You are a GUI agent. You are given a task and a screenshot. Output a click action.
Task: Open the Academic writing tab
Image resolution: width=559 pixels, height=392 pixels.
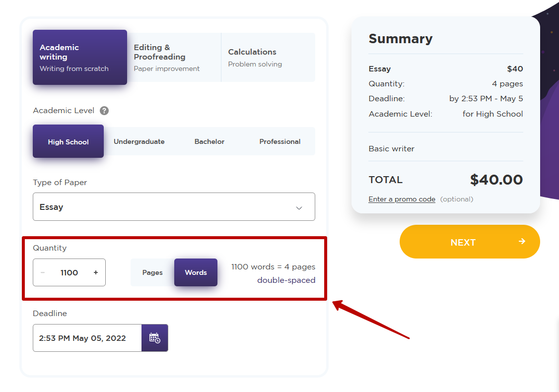[x=80, y=58]
